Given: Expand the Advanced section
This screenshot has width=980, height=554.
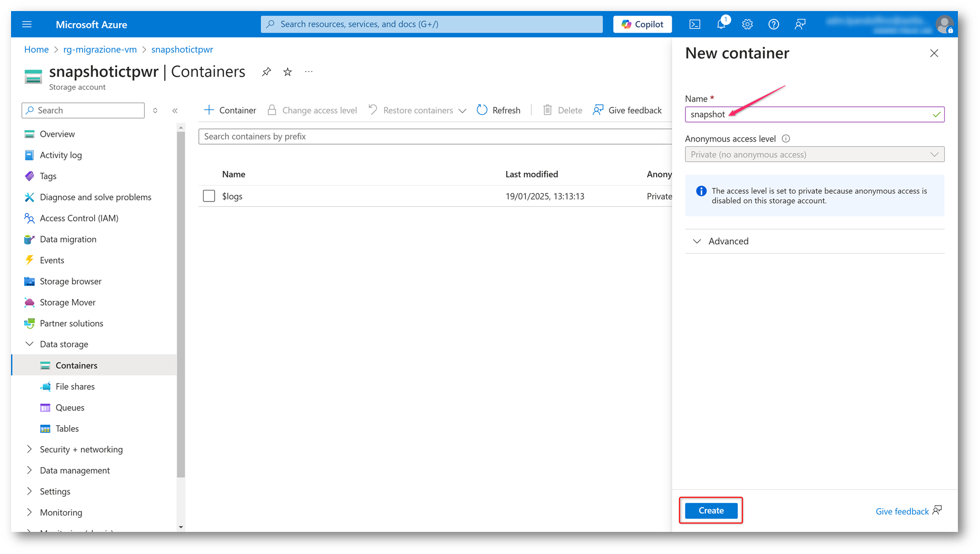Looking at the screenshot, I should tap(697, 241).
